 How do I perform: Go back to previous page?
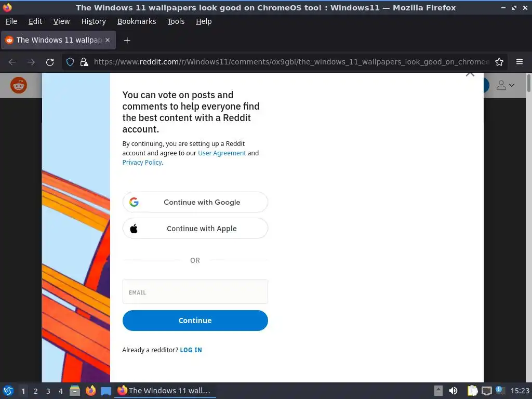coord(12,62)
